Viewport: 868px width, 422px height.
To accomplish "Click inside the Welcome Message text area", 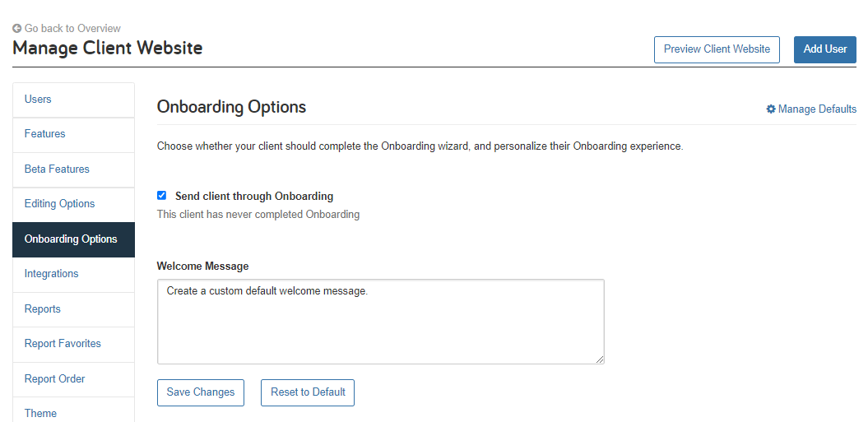I will click(381, 322).
